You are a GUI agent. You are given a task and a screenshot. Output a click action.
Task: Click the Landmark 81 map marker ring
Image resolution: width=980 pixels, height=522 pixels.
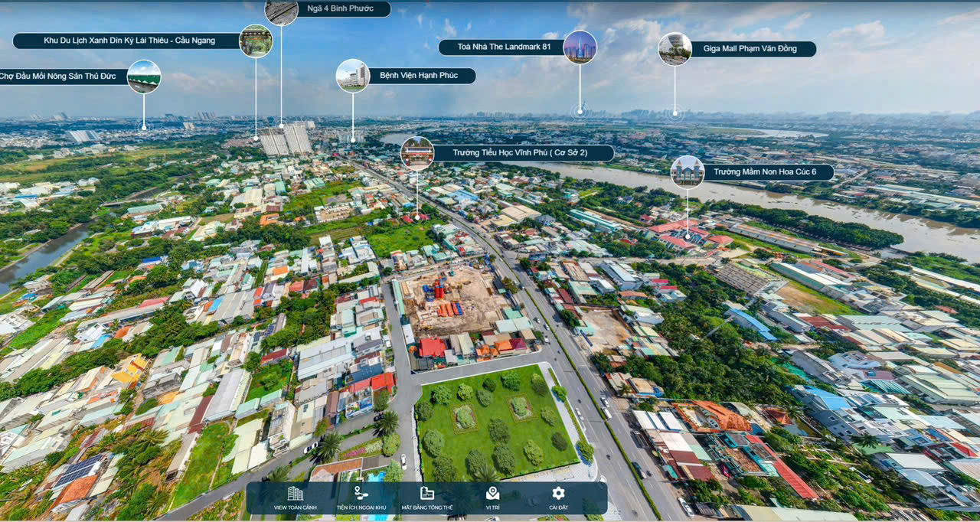point(580,112)
